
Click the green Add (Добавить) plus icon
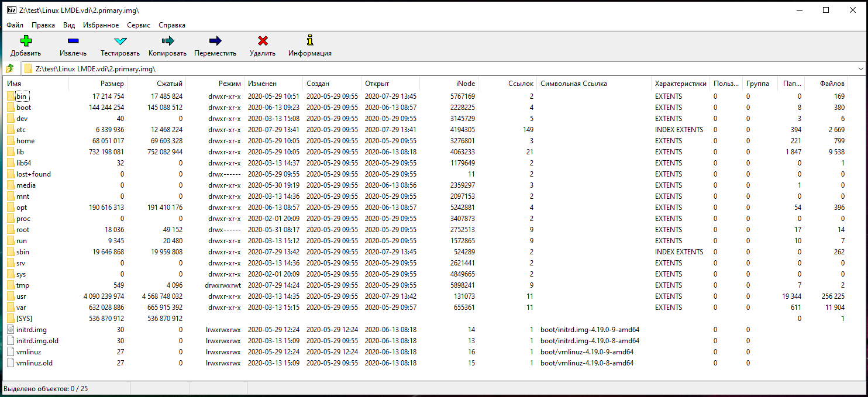[x=26, y=41]
